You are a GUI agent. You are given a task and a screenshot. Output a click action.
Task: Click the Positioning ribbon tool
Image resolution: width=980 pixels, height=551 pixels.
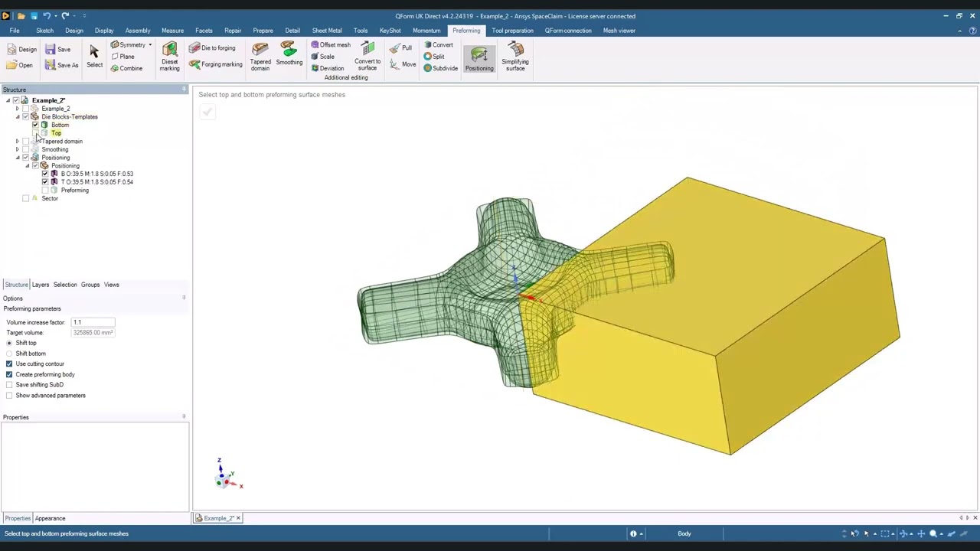point(479,59)
